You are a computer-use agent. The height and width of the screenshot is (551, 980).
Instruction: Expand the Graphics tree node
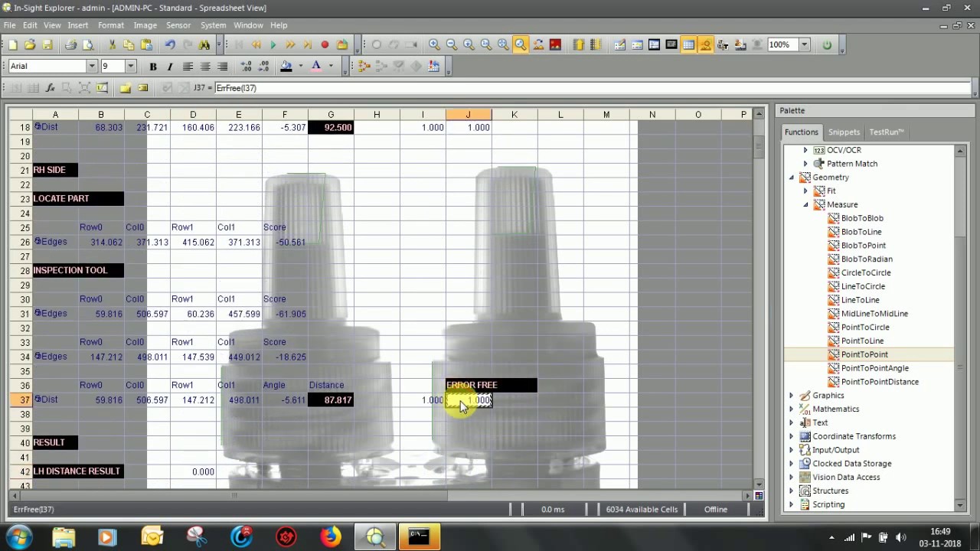tap(792, 396)
